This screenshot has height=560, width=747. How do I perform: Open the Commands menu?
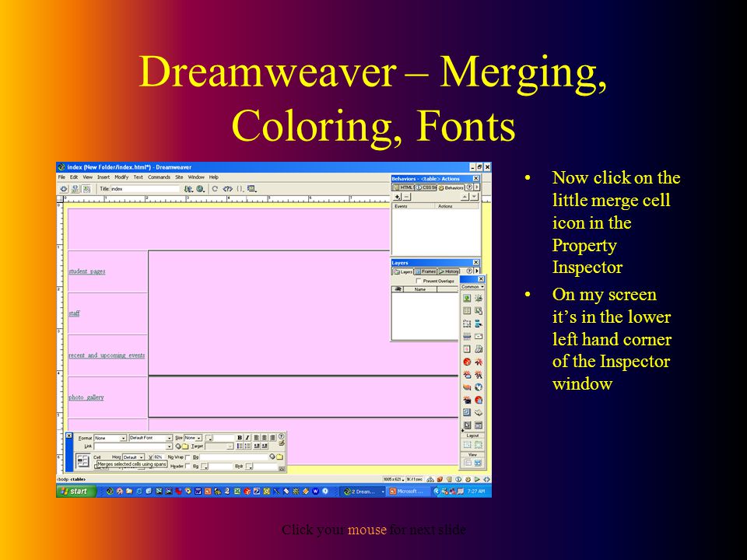pos(159,177)
